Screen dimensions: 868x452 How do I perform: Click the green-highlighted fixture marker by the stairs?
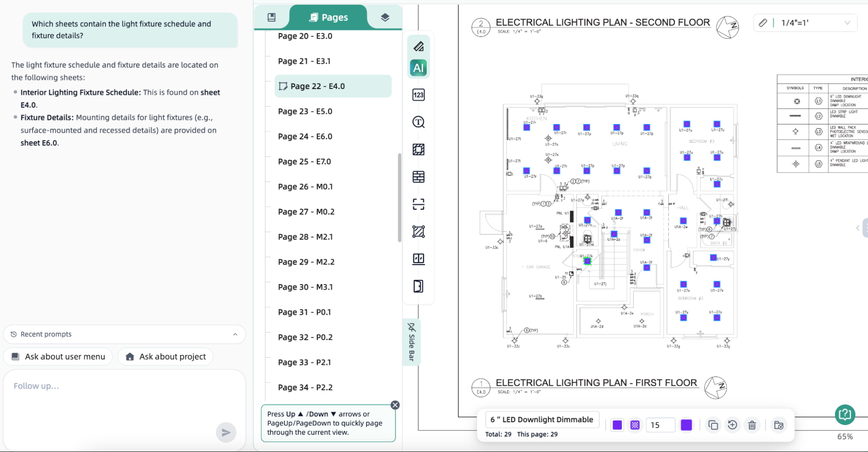click(x=587, y=261)
